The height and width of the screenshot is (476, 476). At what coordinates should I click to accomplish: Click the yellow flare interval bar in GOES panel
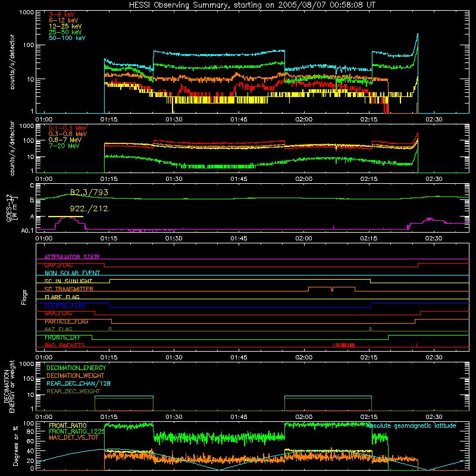tap(65, 217)
